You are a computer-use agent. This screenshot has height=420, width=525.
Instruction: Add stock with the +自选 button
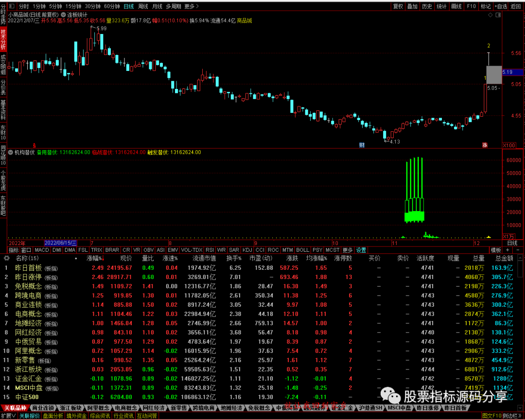pos(501,6)
